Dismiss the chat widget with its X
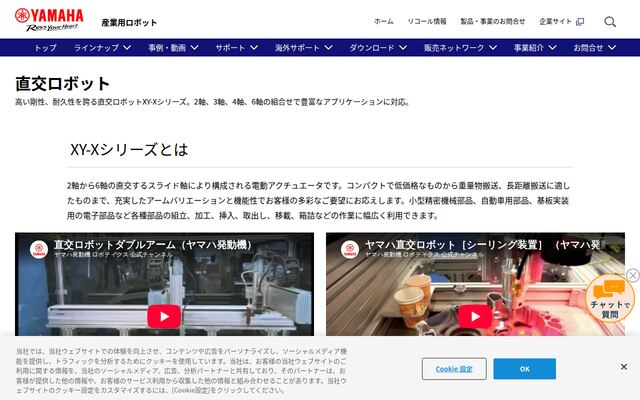The width and height of the screenshot is (640, 400). click(x=633, y=276)
